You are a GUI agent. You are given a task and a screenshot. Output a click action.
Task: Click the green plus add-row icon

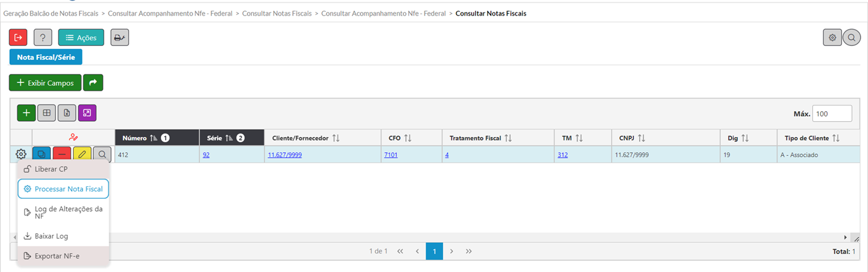[x=26, y=113]
